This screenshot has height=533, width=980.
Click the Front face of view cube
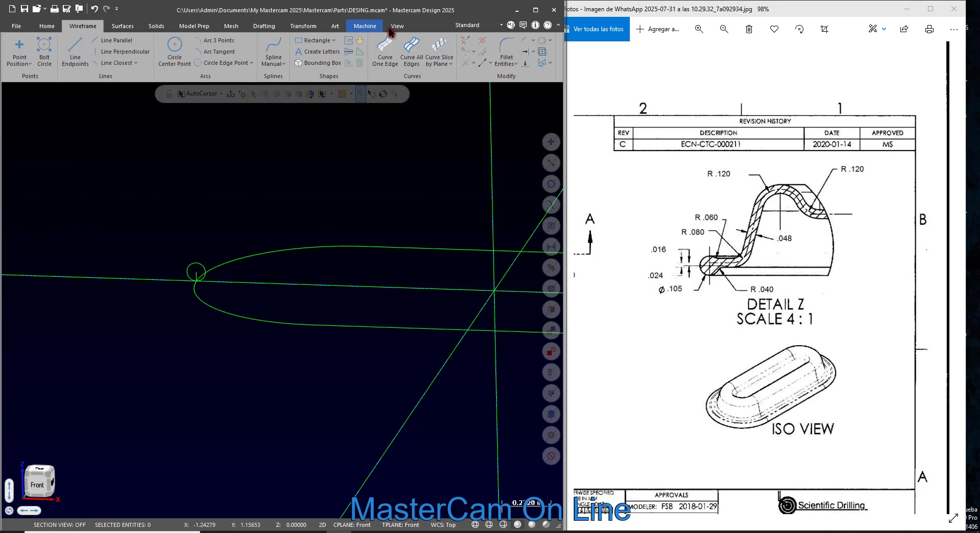point(37,485)
